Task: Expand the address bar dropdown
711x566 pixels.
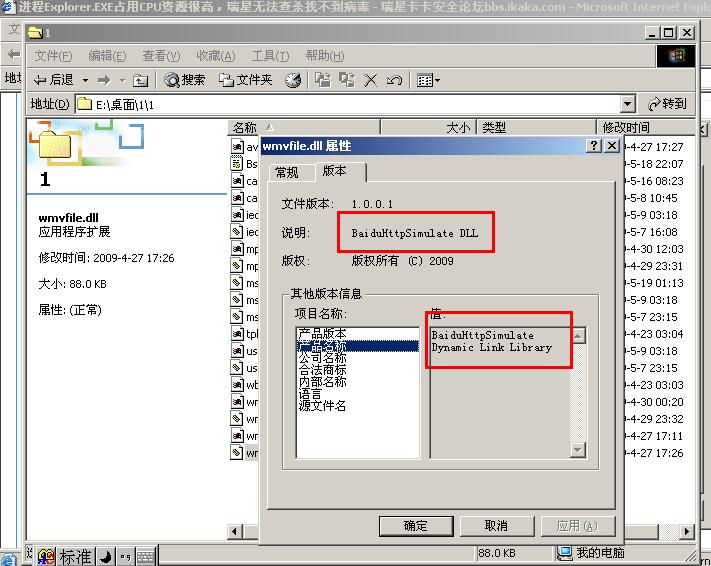Action: [x=627, y=104]
